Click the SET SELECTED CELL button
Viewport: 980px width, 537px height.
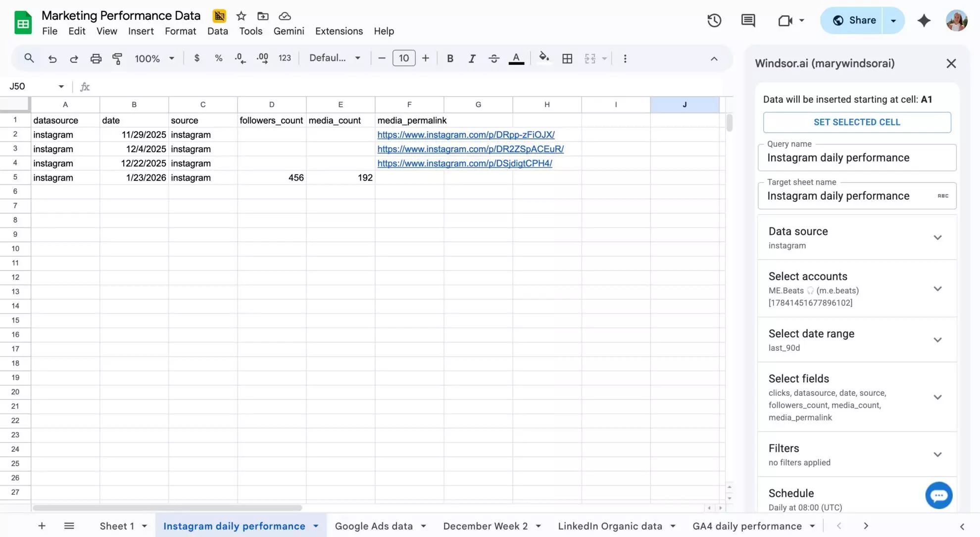[857, 122]
